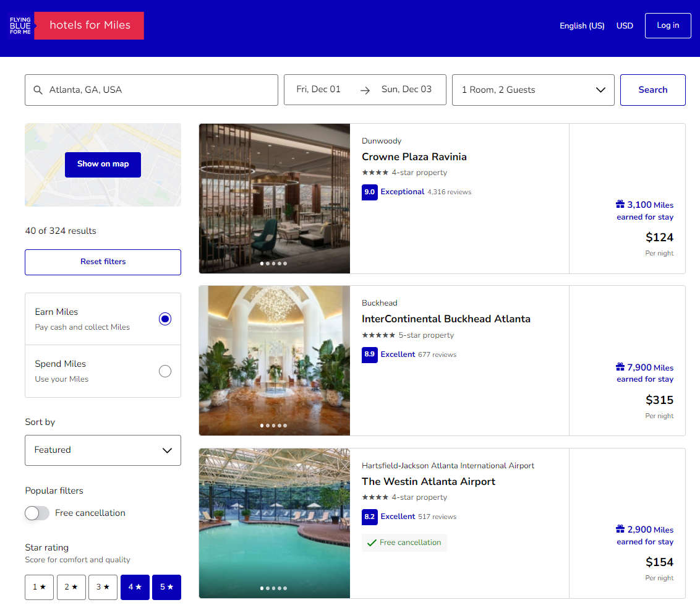Image resolution: width=700 pixels, height=605 pixels.
Task: Click the 4,316 reviews text
Action: tap(449, 192)
